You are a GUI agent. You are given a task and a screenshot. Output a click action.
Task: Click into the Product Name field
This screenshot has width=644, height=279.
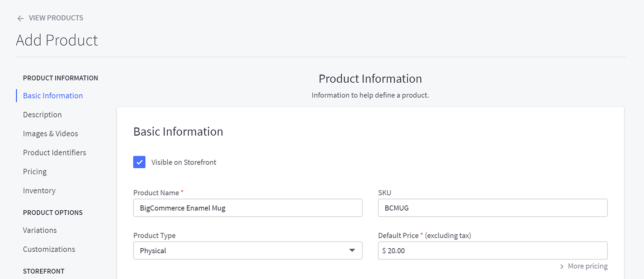pos(248,208)
